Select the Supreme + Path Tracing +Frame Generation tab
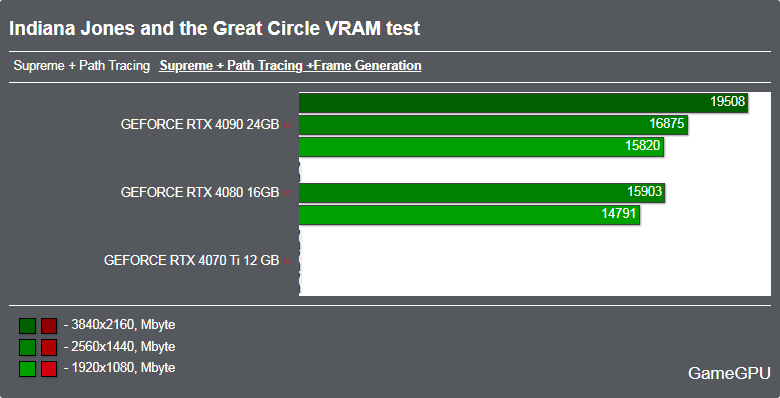 (x=290, y=66)
